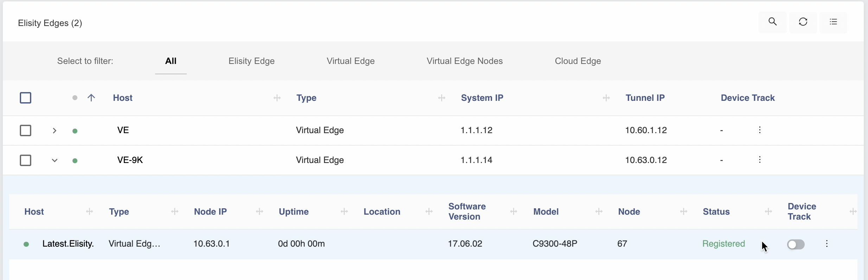
Task: Click resize handle after Node column
Action: point(684,211)
